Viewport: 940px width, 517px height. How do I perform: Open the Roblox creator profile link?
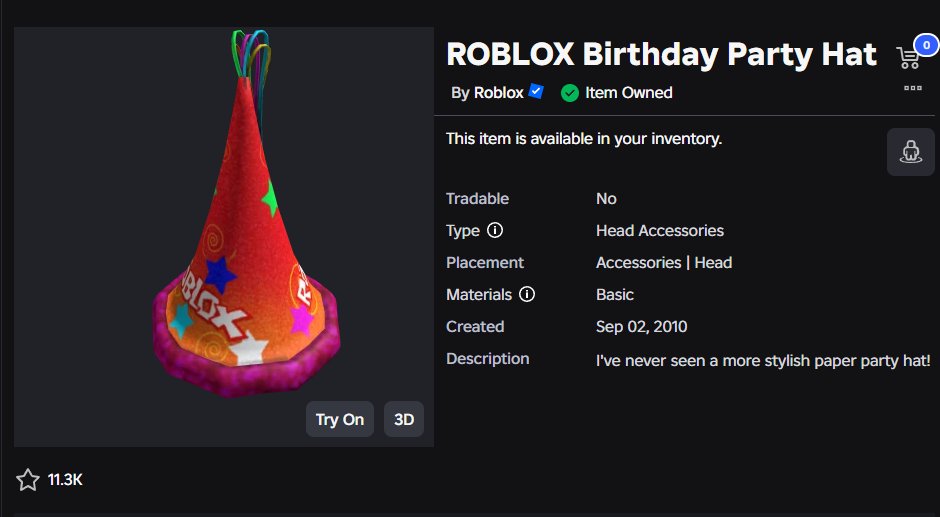[499, 92]
